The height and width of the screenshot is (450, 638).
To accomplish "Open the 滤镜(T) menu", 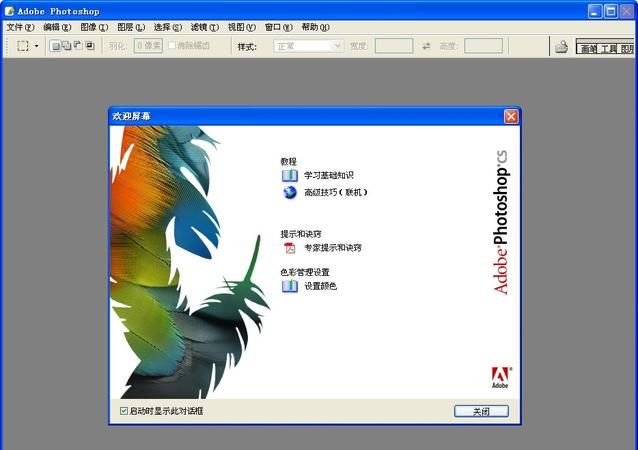I will [205, 27].
